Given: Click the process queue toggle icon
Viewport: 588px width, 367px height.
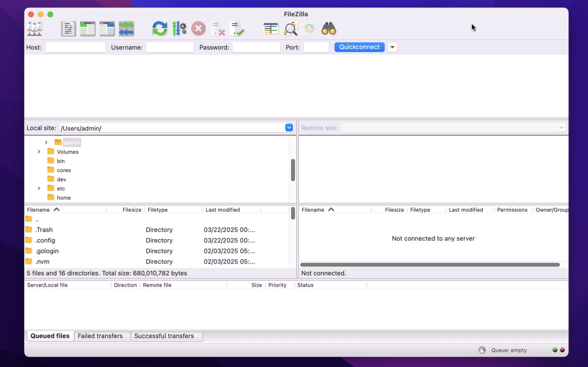Looking at the screenshot, I should pyautogui.click(x=179, y=29).
